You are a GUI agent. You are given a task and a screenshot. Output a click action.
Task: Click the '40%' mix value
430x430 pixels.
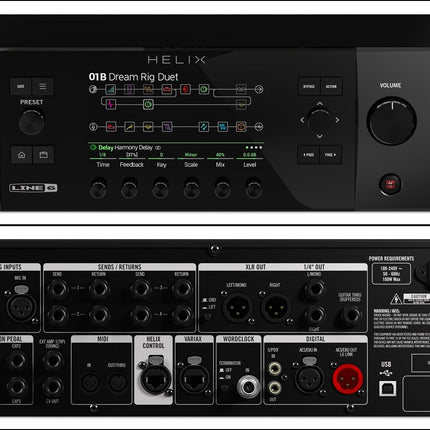click(220, 155)
